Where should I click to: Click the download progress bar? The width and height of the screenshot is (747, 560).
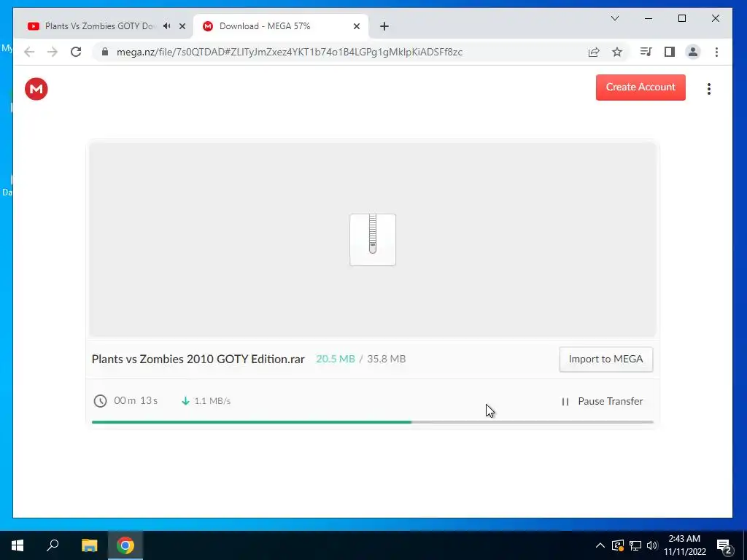pyautogui.click(x=373, y=422)
